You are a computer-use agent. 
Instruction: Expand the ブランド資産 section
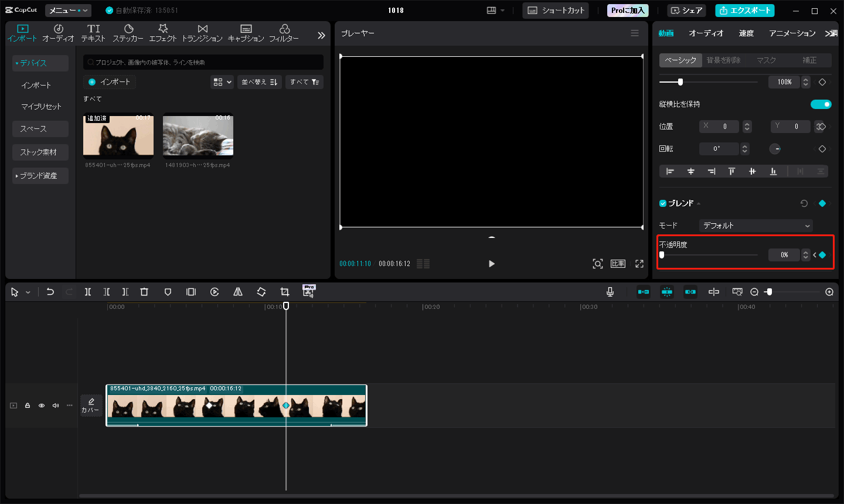point(40,176)
